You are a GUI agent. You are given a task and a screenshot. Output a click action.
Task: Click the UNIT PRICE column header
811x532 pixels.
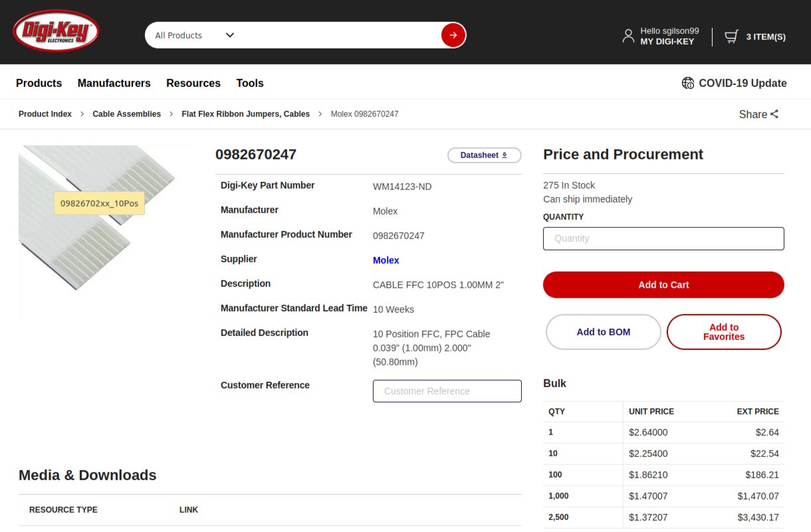point(651,412)
